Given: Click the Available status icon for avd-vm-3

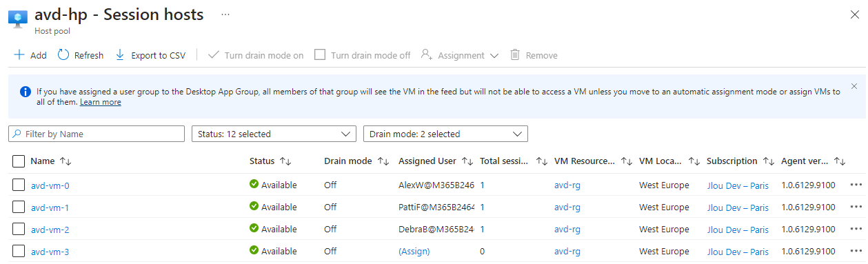Looking at the screenshot, I should pyautogui.click(x=254, y=250).
